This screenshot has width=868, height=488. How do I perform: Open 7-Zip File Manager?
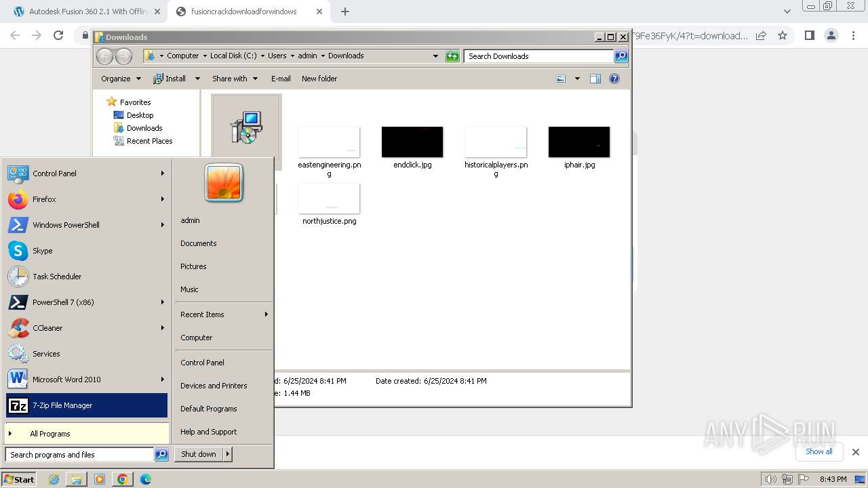(x=86, y=405)
